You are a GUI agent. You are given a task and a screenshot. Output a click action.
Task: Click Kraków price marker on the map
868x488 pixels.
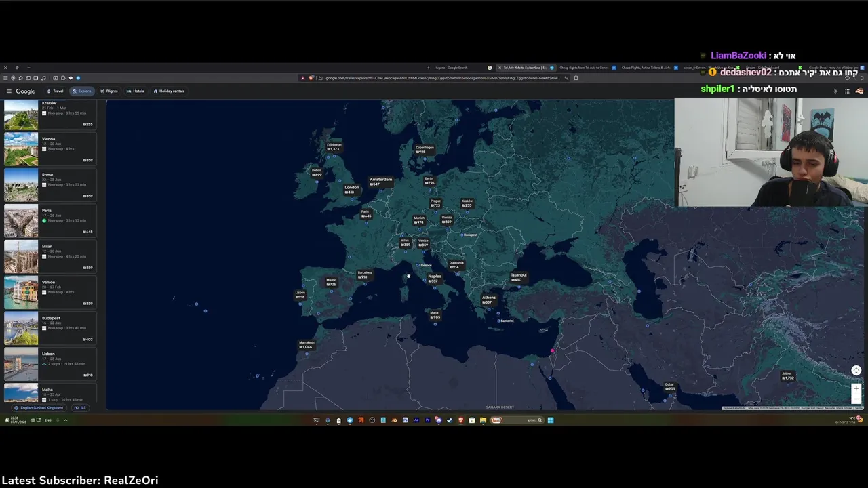click(x=467, y=203)
